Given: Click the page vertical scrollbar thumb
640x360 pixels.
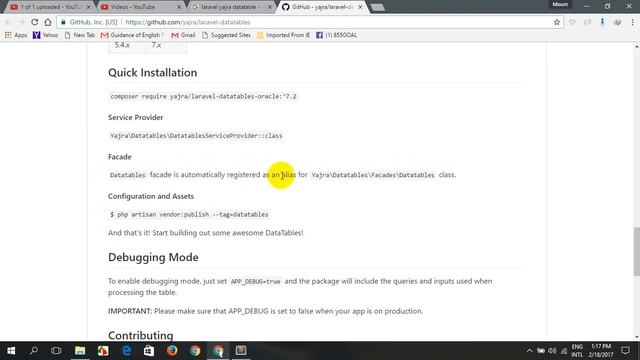Looking at the screenshot, I should coord(636,251).
